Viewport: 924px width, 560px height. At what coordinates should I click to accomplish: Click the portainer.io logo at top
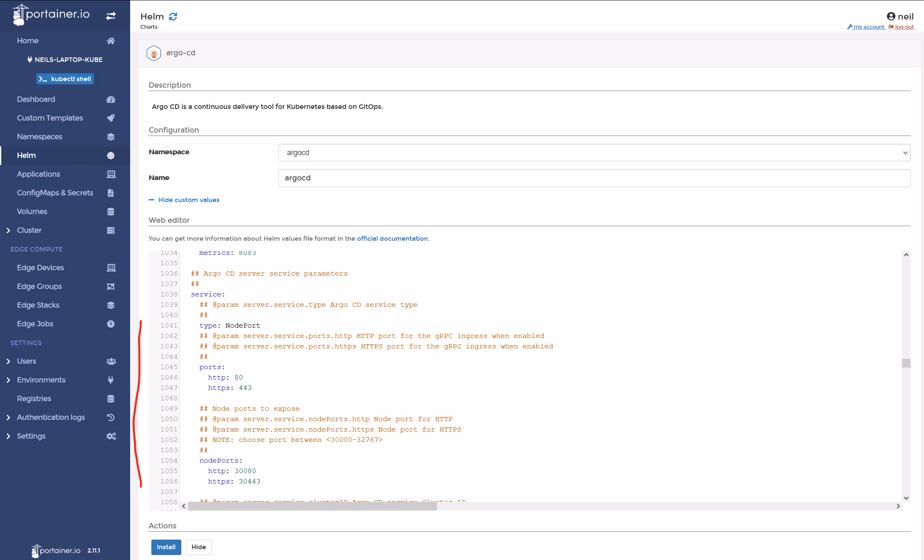(52, 14)
